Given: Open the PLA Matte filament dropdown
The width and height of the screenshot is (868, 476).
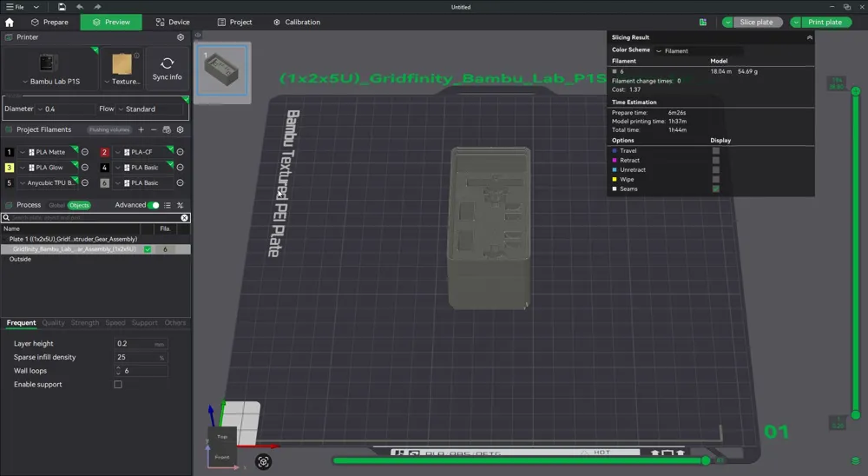Looking at the screenshot, I should [x=47, y=152].
